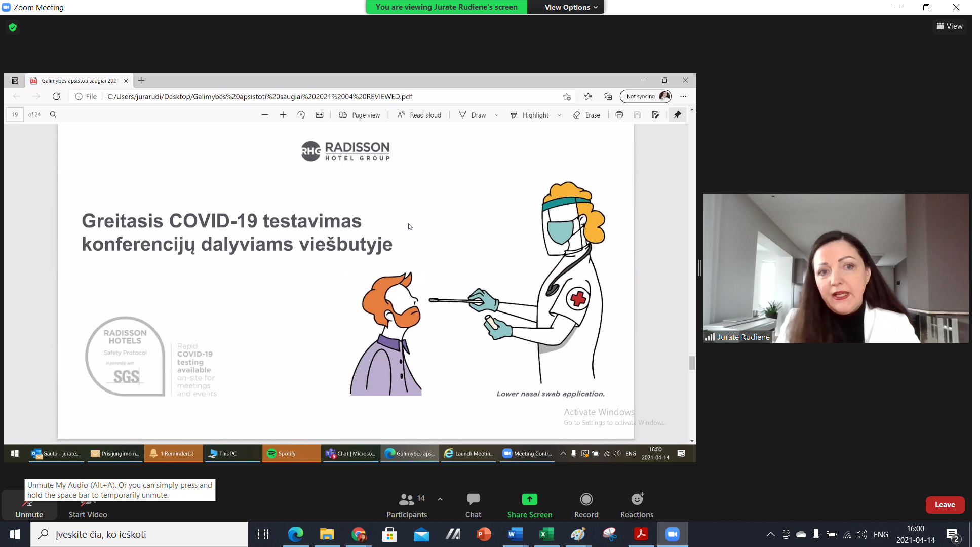Screen dimensions: 980x547
Task: Open Microsoft Edge from the taskbar
Action: point(296,534)
